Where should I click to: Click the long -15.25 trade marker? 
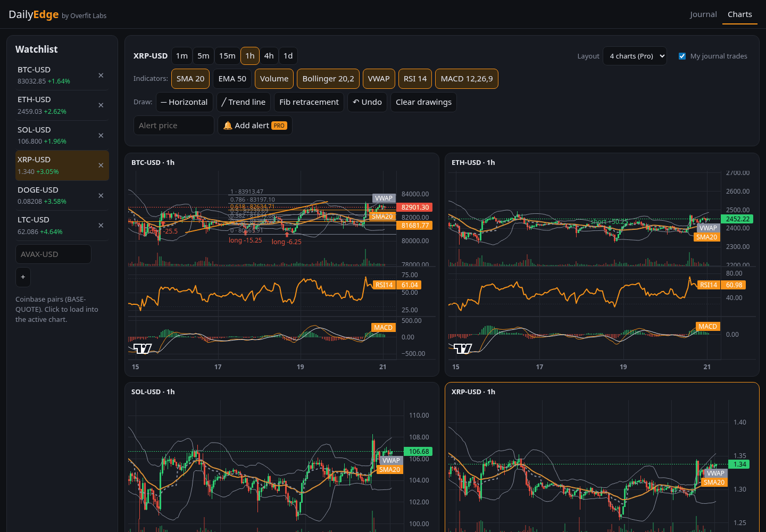(x=245, y=240)
